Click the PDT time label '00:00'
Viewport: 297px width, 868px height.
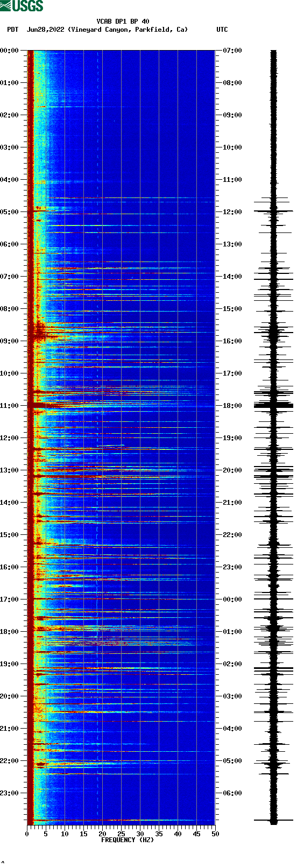(x=10, y=51)
